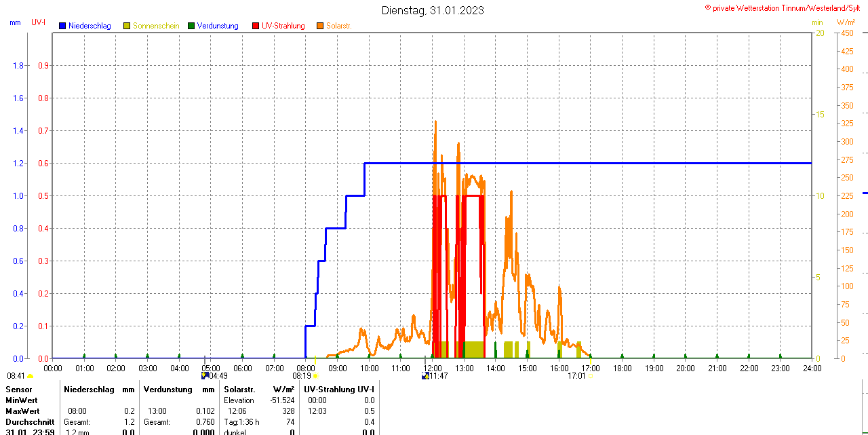868x435 pixels.
Task: Click the Verdunstung legend text
Action: pyautogui.click(x=218, y=26)
